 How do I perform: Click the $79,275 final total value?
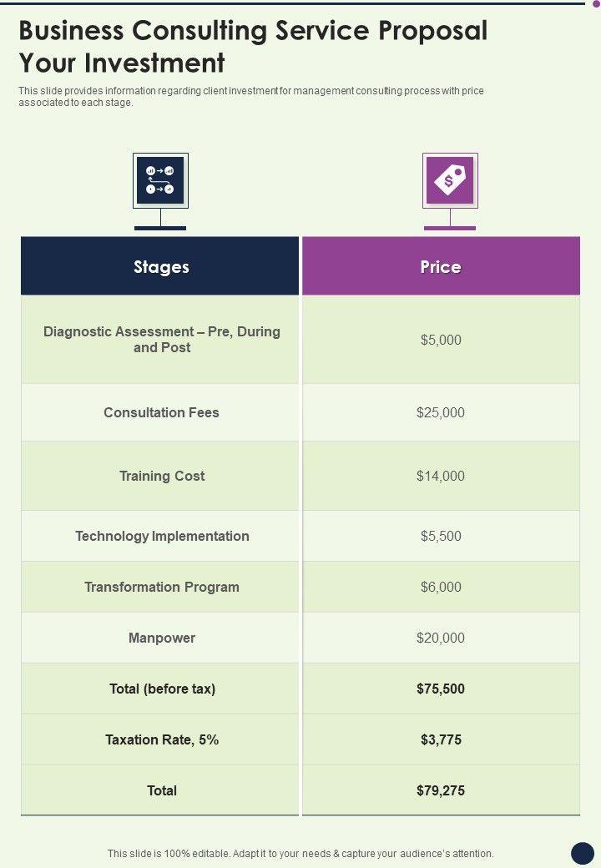pos(441,790)
